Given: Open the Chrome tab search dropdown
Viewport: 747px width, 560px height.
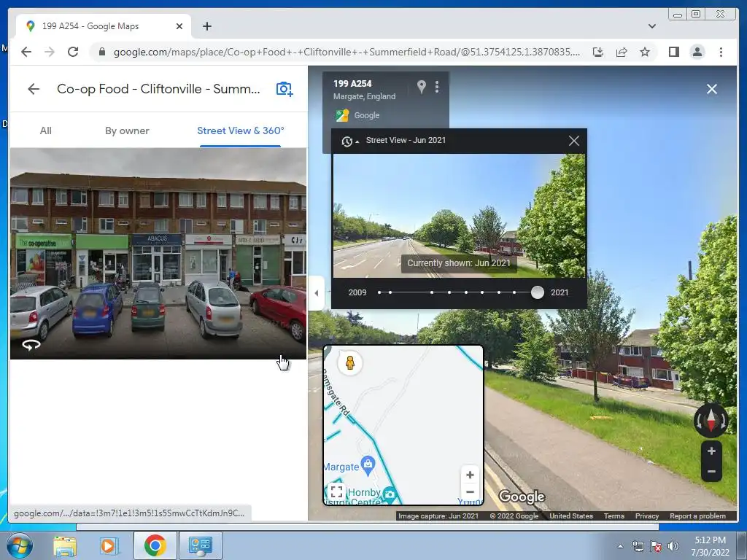Looking at the screenshot, I should point(651,26).
